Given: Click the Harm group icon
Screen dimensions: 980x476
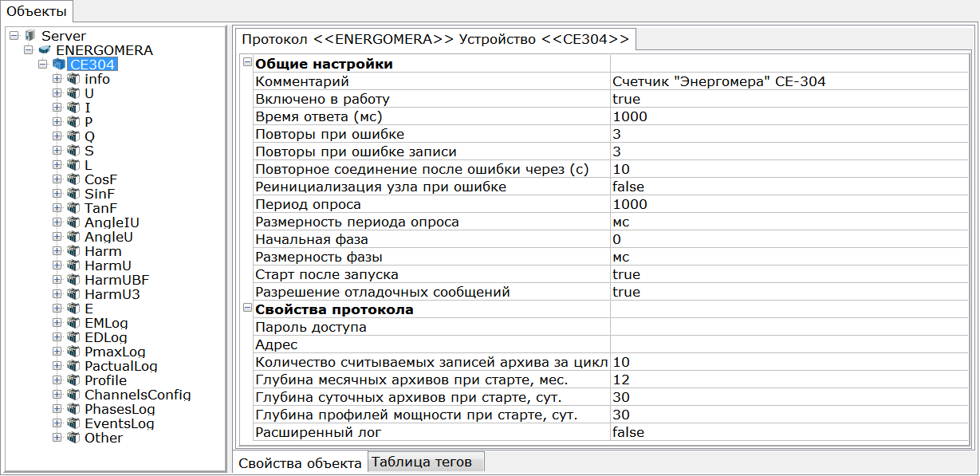Looking at the screenshot, I should (x=73, y=251).
